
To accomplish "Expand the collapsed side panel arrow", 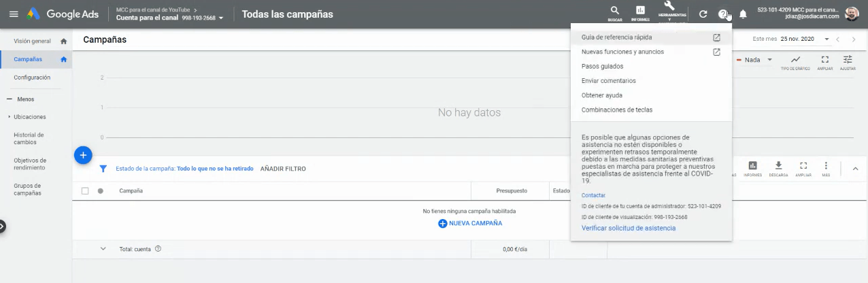I will pos(2,226).
